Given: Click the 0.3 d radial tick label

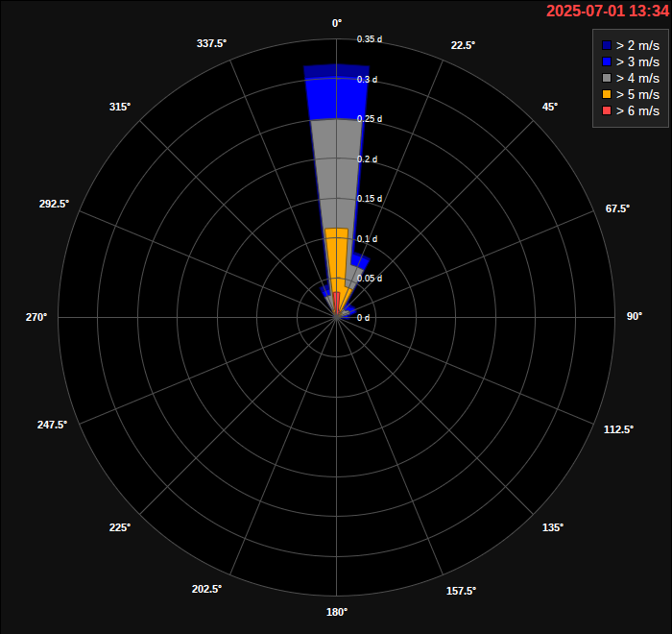Looking at the screenshot, I should 368,80.
